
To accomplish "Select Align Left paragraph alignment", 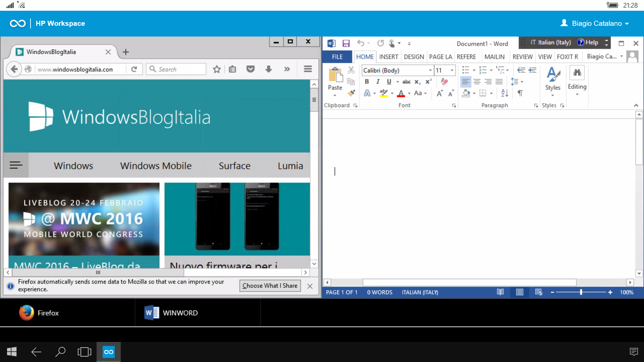I will tap(466, 81).
